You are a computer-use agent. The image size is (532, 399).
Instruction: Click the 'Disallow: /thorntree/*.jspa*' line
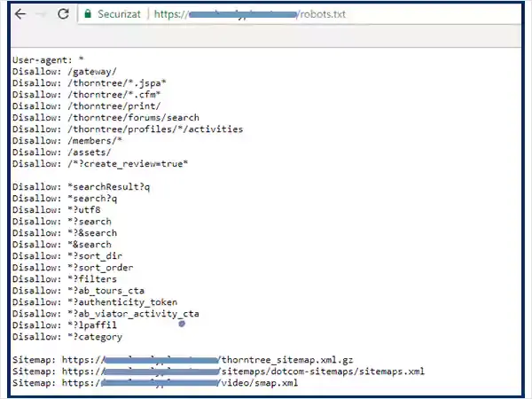[x=90, y=83]
